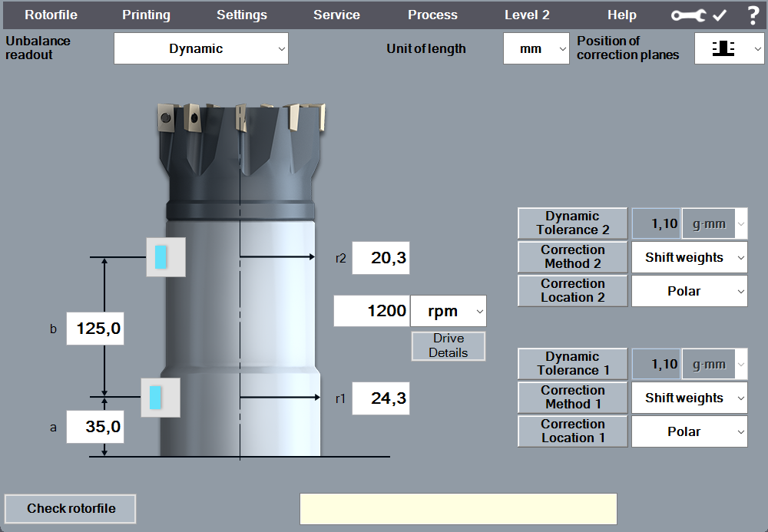Open Position of correction planes dropdown
Viewport: 768px width, 532px height.
point(729,48)
